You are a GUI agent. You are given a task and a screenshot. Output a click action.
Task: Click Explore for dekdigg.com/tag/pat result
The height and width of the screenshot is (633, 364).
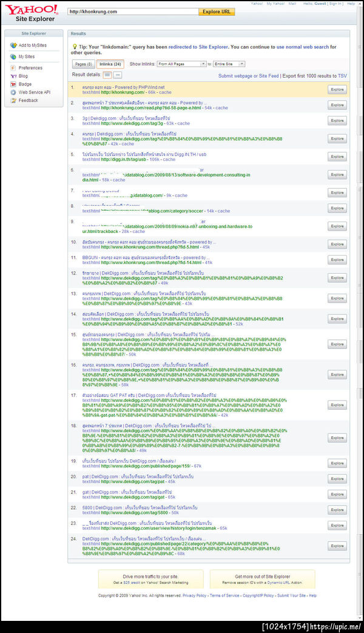(x=337, y=478)
